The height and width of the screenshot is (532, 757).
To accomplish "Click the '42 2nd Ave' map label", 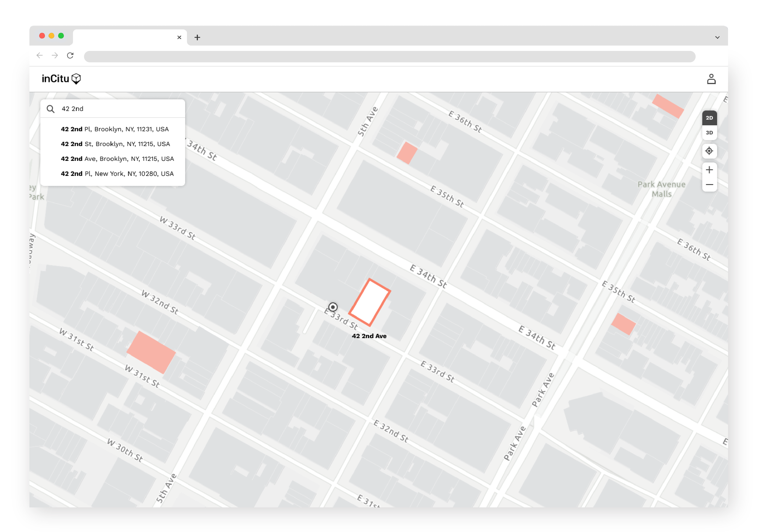I will (369, 336).
